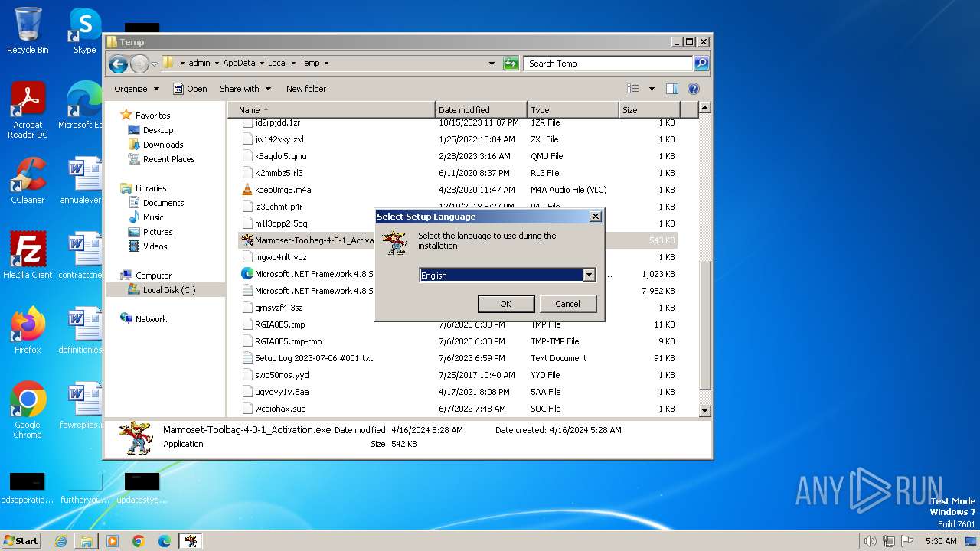Open Documents library

coord(163,203)
